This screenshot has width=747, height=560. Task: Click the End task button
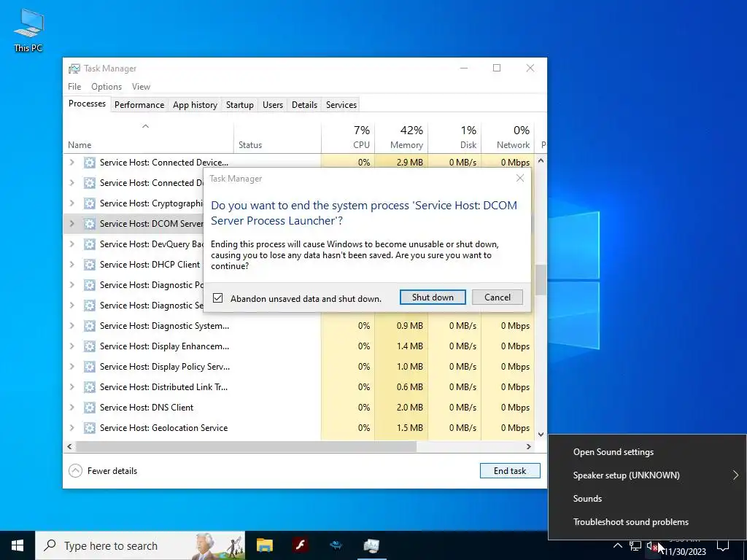click(x=510, y=471)
